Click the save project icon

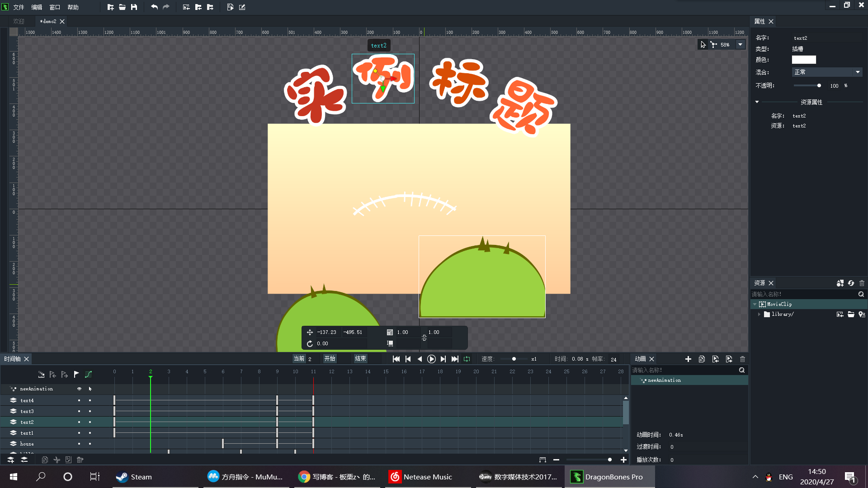[134, 7]
